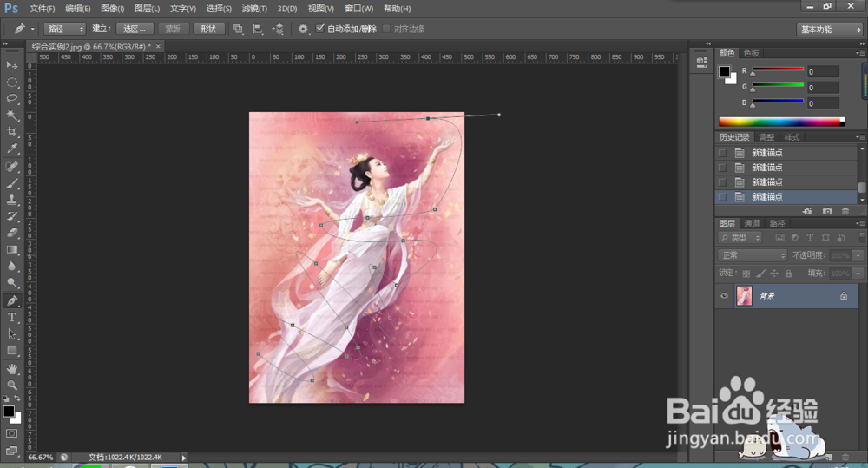Open the Filter menu
The image size is (868, 468).
254,9
